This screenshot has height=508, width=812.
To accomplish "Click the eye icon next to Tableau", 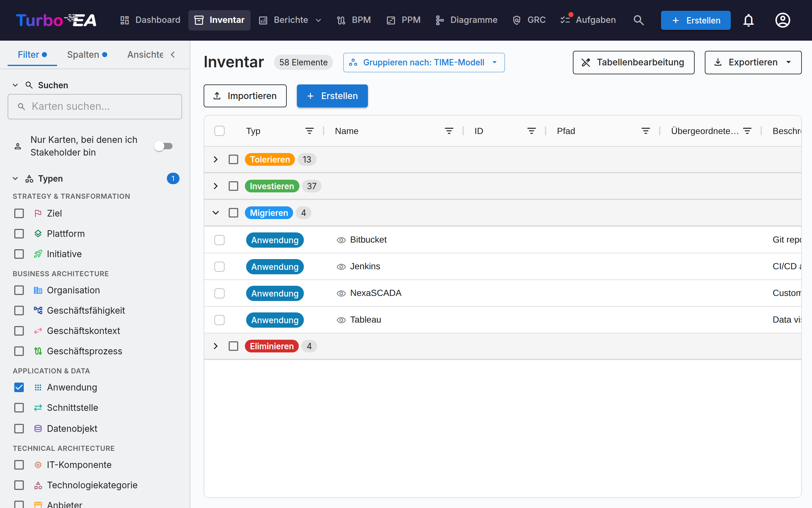I will 341,320.
